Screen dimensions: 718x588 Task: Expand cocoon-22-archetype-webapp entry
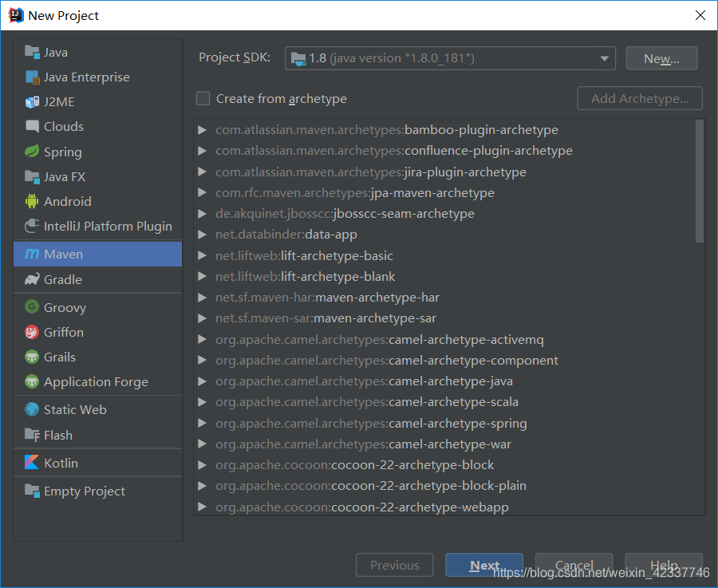[202, 507]
